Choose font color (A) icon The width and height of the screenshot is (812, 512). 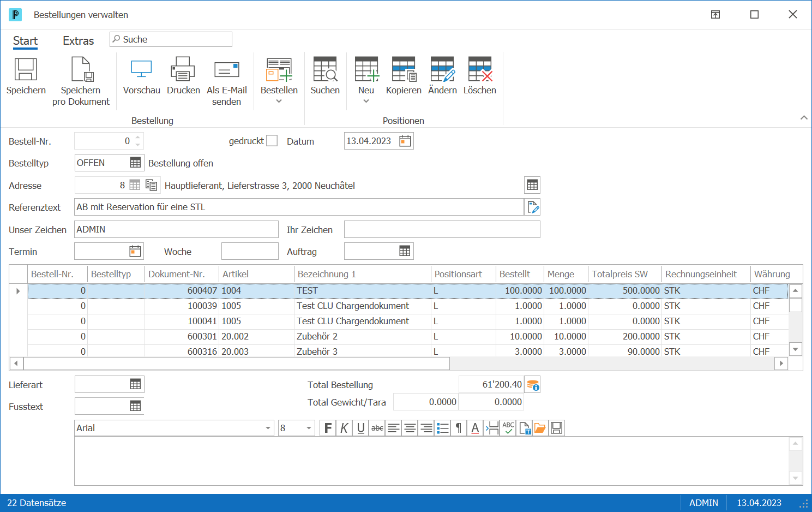pos(475,428)
